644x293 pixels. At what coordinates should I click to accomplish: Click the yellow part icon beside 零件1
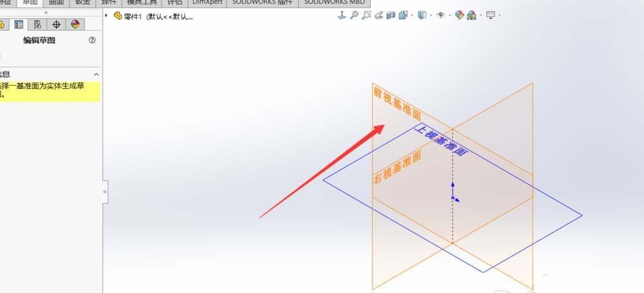117,15
